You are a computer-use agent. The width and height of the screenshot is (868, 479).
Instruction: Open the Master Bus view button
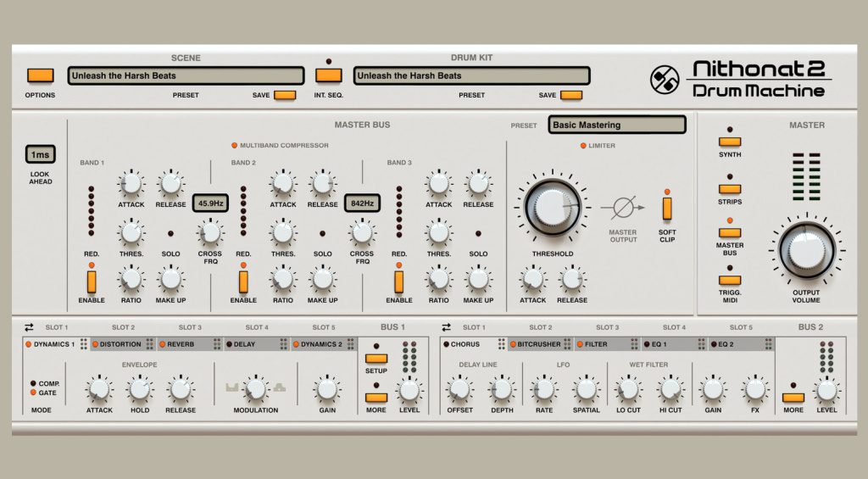pos(730,232)
